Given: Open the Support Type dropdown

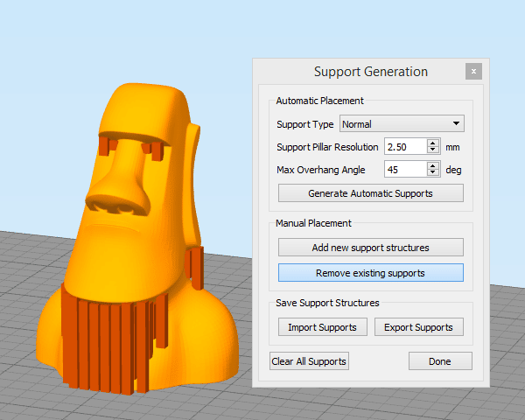Looking at the screenshot, I should tap(402, 124).
